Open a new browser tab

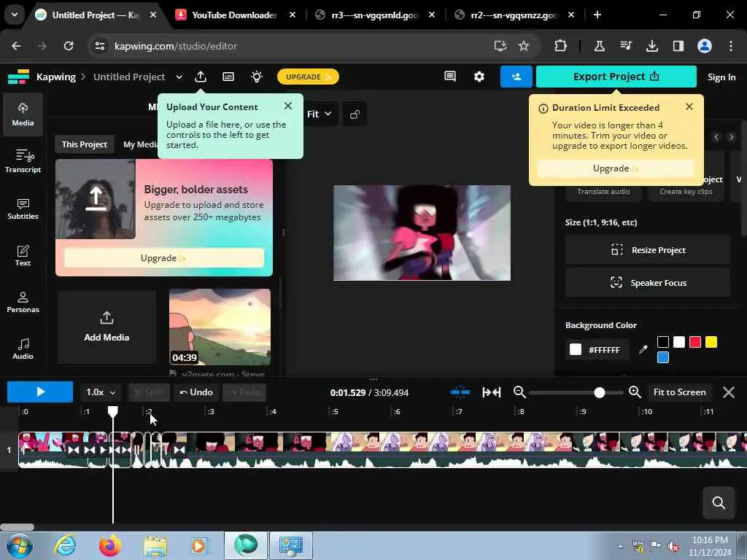[597, 15]
